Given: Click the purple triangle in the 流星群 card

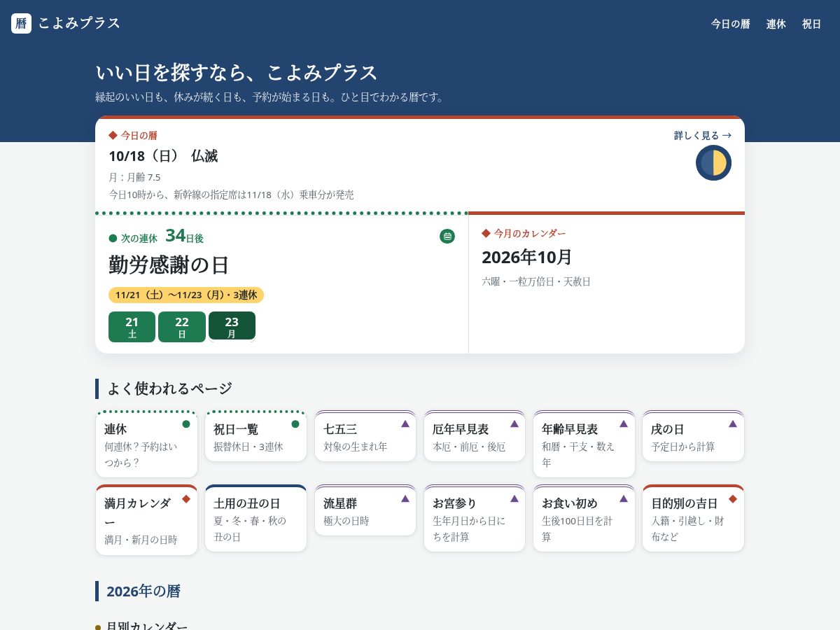Looking at the screenshot, I should point(405,498).
